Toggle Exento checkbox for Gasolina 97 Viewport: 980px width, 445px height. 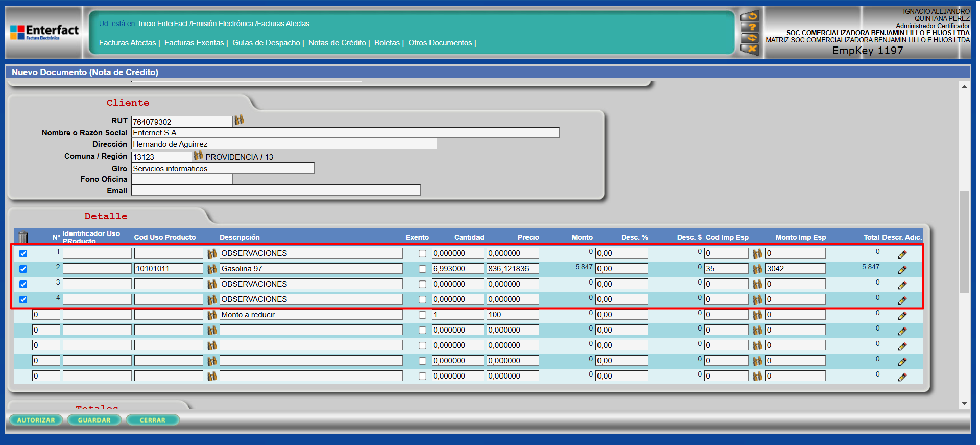coord(422,269)
